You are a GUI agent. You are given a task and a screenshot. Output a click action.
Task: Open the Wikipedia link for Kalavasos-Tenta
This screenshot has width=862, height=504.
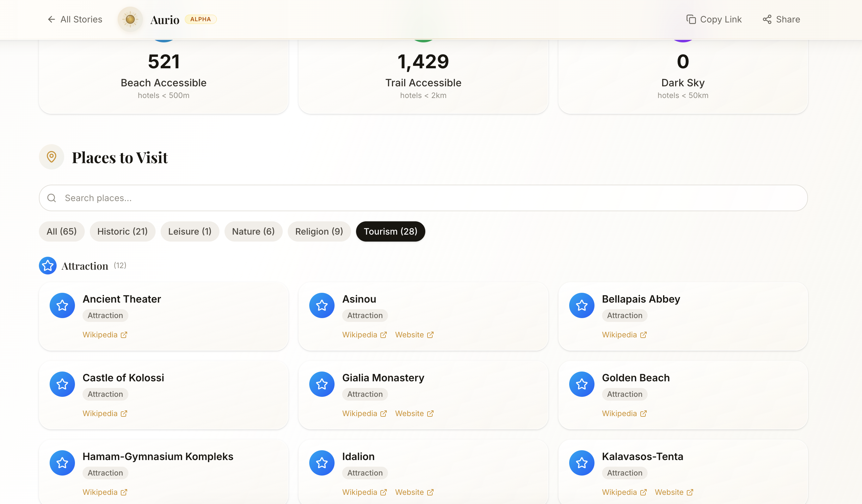click(620, 492)
